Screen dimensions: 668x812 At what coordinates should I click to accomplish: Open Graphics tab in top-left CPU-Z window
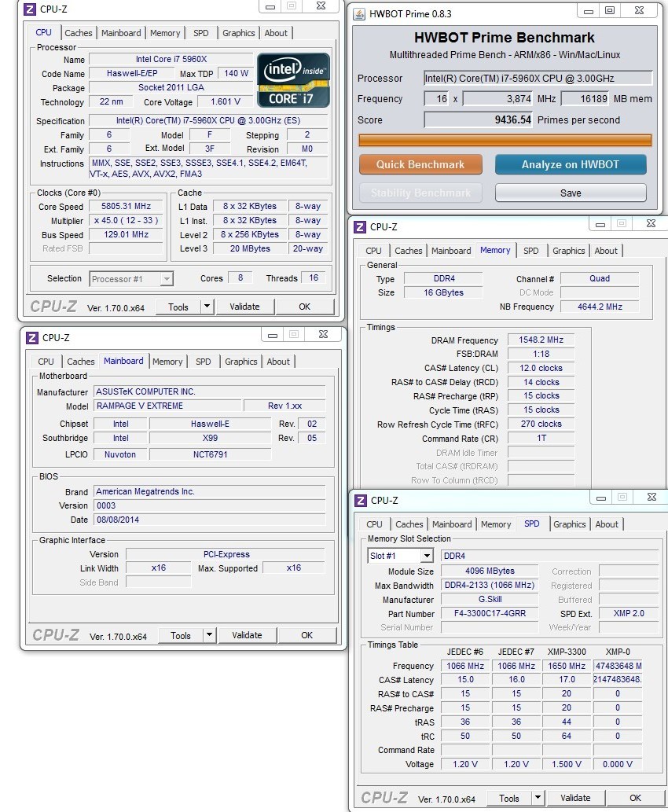coord(239,33)
